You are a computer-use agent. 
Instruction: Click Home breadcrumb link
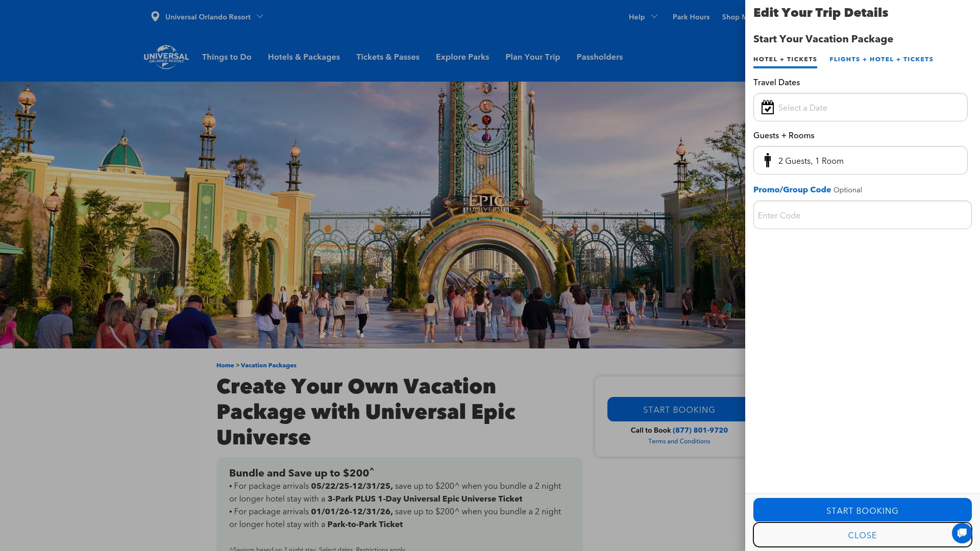tap(225, 365)
